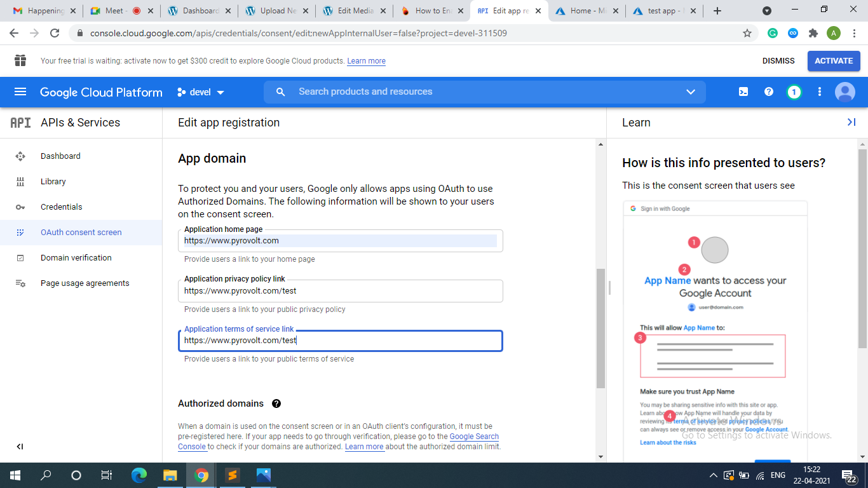Expand the search bar dropdown arrow

(x=691, y=92)
